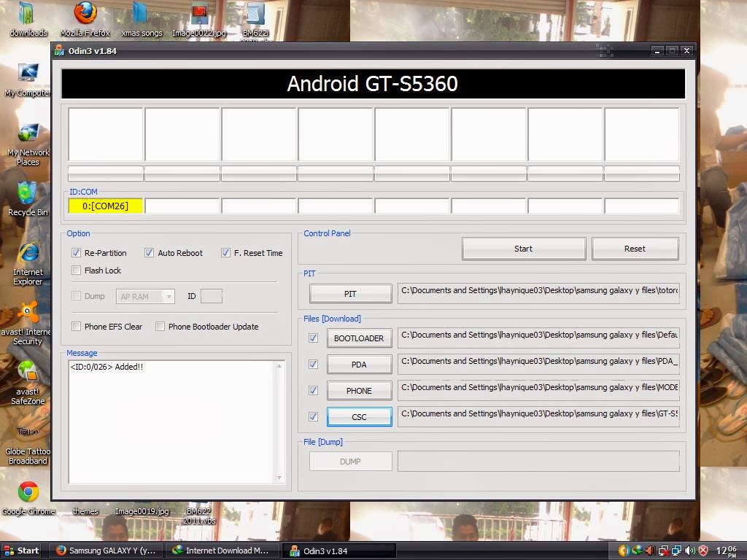
Task: Click the BOOTLOADER file path field
Action: pos(539,338)
